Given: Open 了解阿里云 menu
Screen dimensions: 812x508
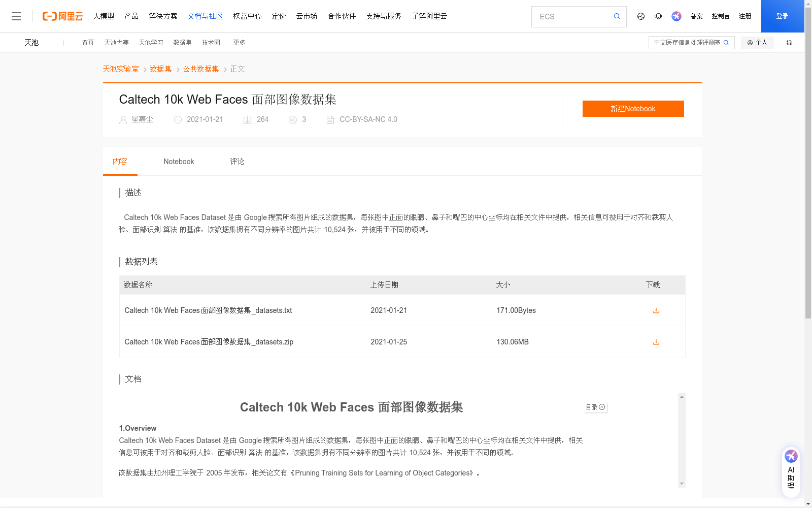Looking at the screenshot, I should (429, 16).
